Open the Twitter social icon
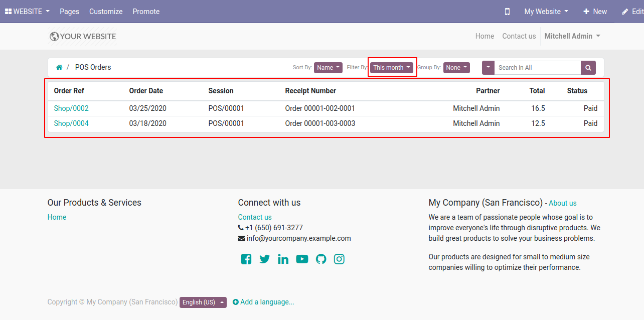644x320 pixels. tap(264, 259)
